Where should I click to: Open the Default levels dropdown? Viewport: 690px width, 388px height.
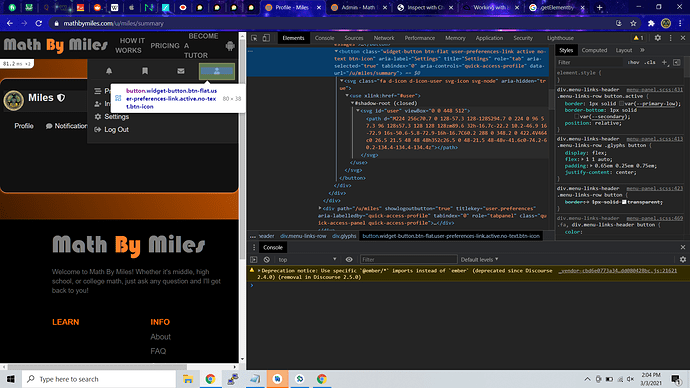coord(479,260)
